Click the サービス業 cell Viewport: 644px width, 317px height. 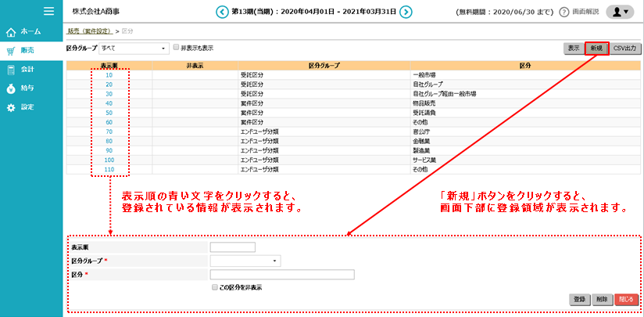tap(525, 160)
